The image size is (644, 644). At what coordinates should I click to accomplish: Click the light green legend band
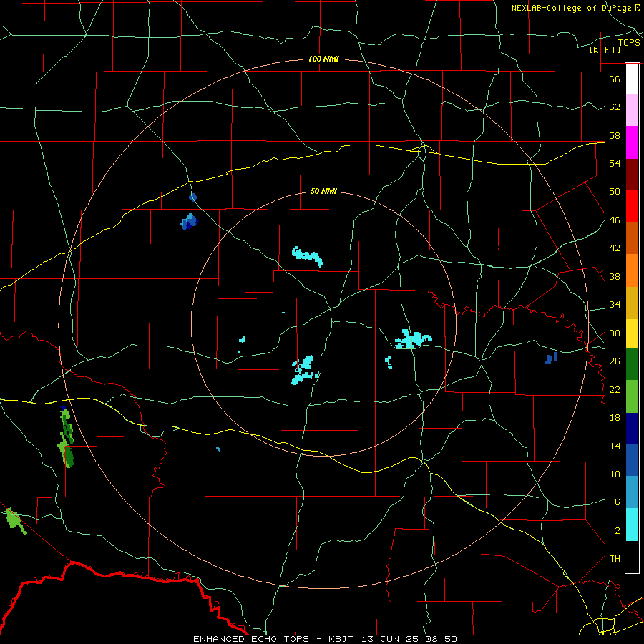pyautogui.click(x=632, y=396)
